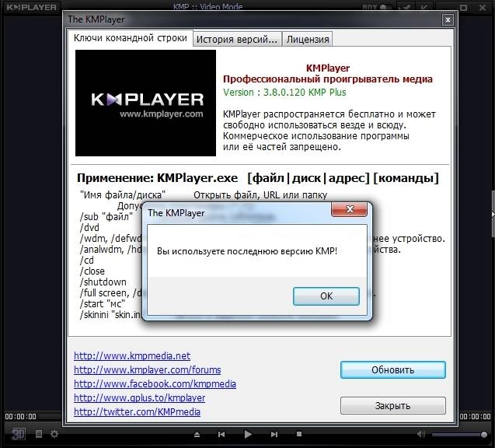Open the control box gear icon

click(x=54, y=434)
